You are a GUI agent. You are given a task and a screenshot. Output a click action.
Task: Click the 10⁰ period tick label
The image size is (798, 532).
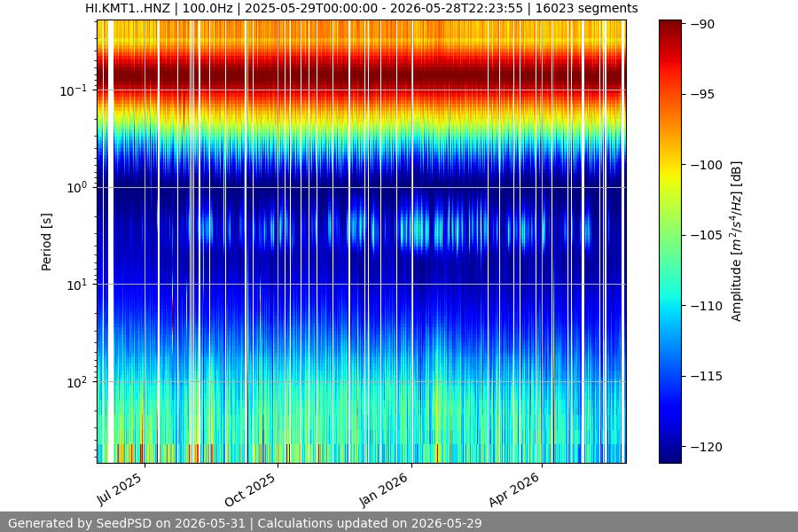(x=76, y=187)
